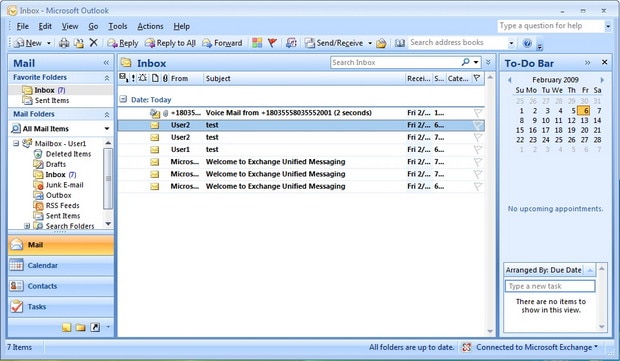Go to previous month in calendar
The height and width of the screenshot is (361, 620).
[510, 80]
